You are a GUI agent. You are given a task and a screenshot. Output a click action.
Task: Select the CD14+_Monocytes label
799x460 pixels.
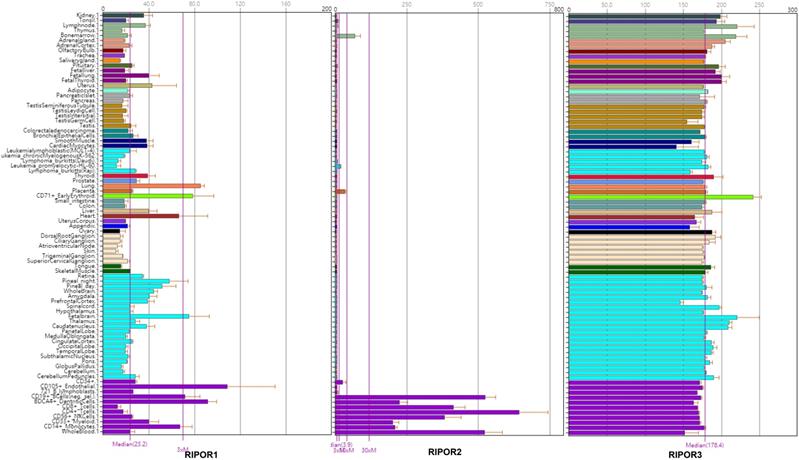click(x=69, y=426)
